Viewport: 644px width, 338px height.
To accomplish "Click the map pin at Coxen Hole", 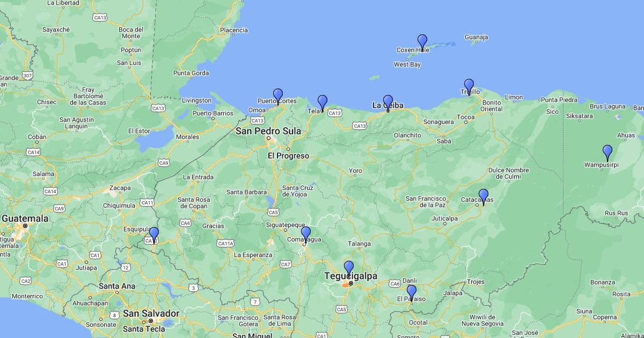I will pos(422,42).
